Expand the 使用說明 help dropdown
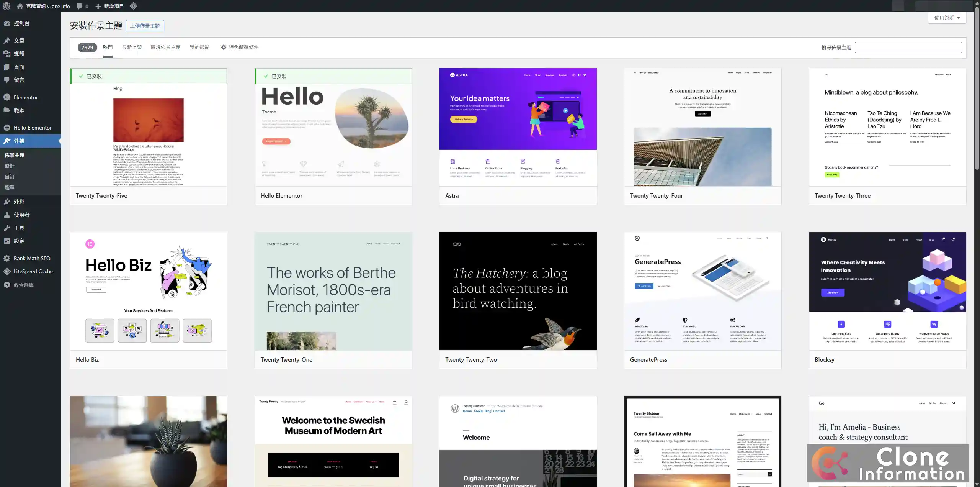The width and height of the screenshot is (980, 487). coord(947,18)
